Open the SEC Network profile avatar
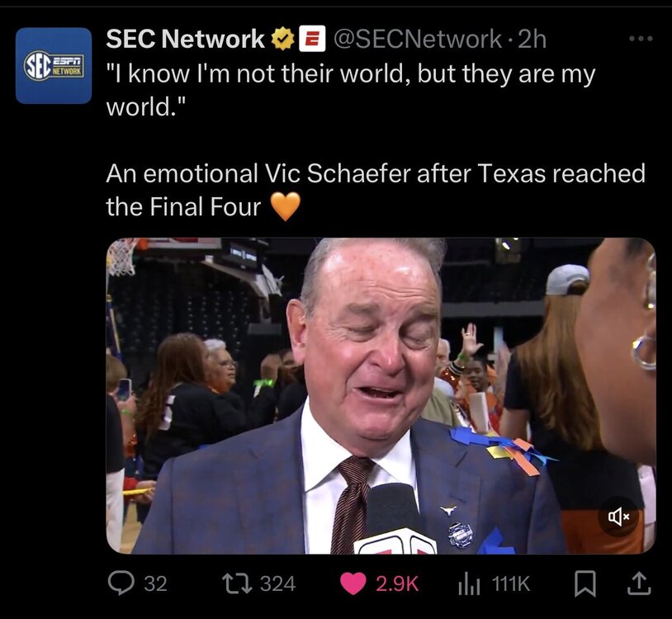 (x=54, y=66)
